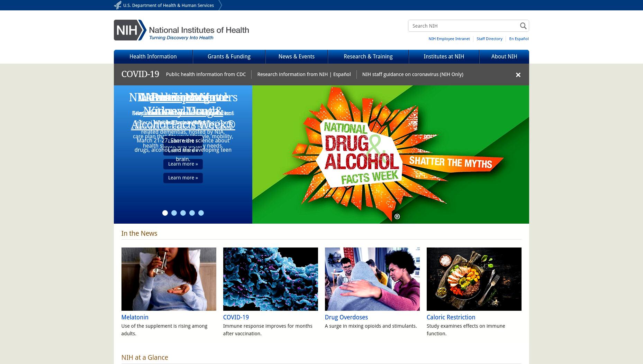Open the Caloric Restriction news headline
This screenshot has height=364, width=643.
451,317
